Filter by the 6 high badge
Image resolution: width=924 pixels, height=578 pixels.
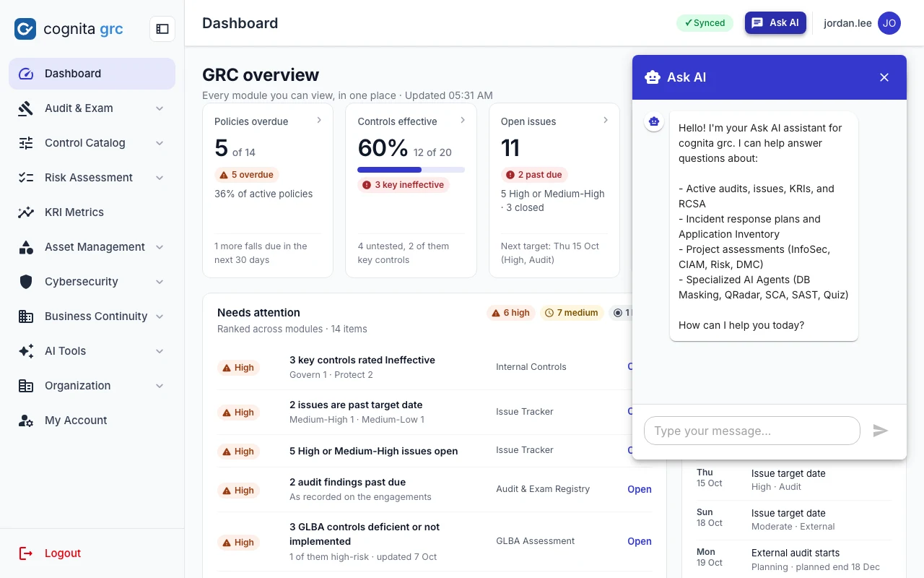click(x=510, y=313)
